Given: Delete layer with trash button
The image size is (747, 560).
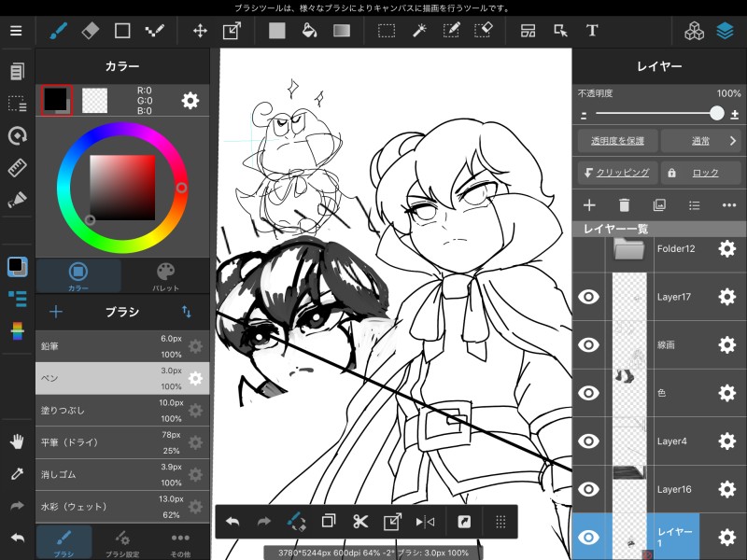Looking at the screenshot, I should click(x=624, y=205).
